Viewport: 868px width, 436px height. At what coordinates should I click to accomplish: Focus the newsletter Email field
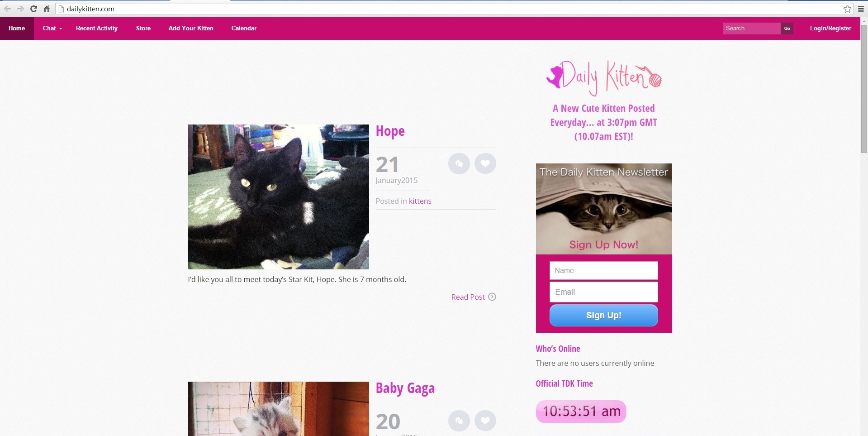pos(604,292)
